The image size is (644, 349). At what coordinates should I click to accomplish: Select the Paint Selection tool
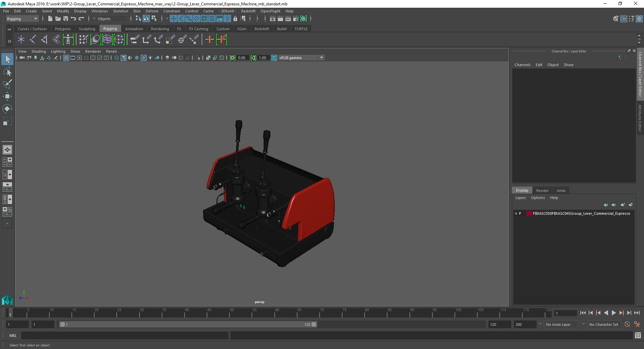coord(7,84)
